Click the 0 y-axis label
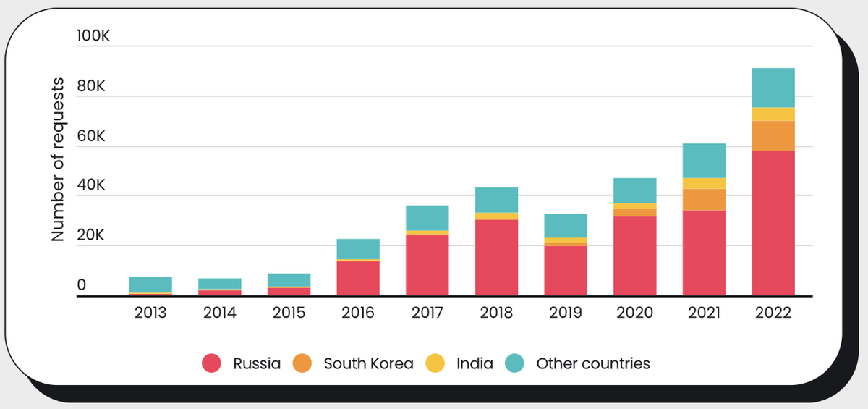The image size is (868, 409). click(x=81, y=285)
